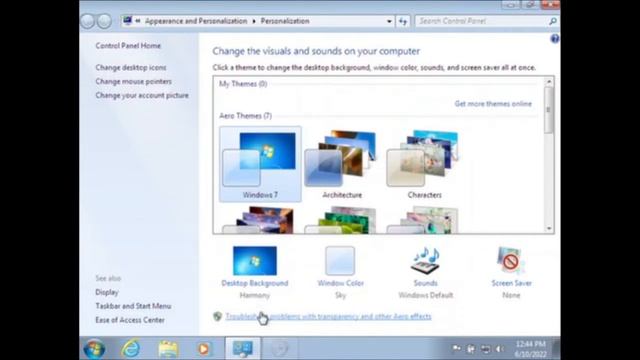This screenshot has height=360, width=640.
Task: Launch Windows Media Player from taskbar
Action: tap(204, 349)
